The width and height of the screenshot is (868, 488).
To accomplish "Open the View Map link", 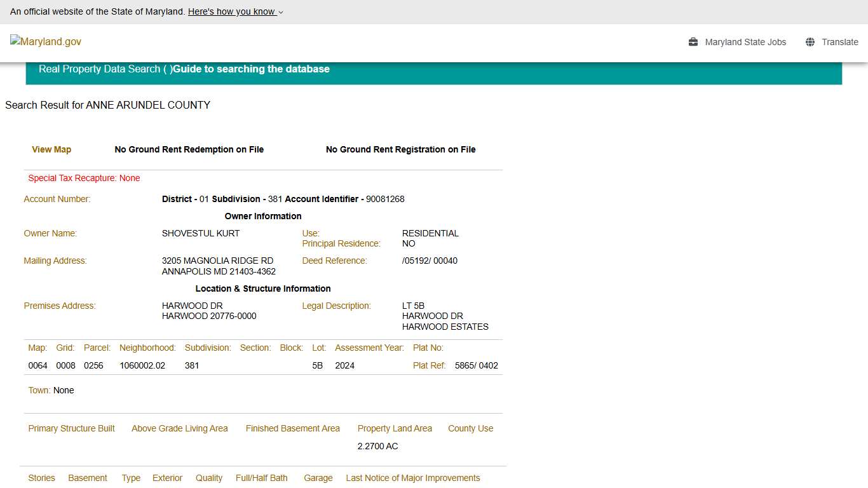I will point(51,149).
